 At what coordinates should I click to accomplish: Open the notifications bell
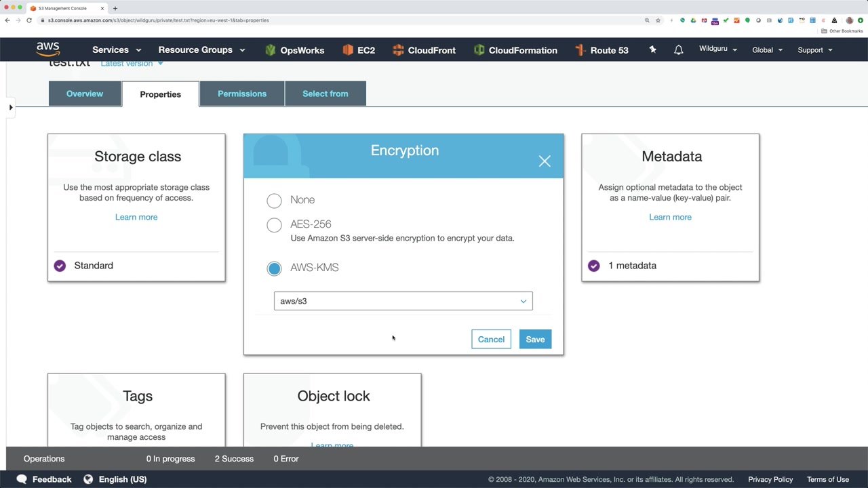tap(678, 50)
